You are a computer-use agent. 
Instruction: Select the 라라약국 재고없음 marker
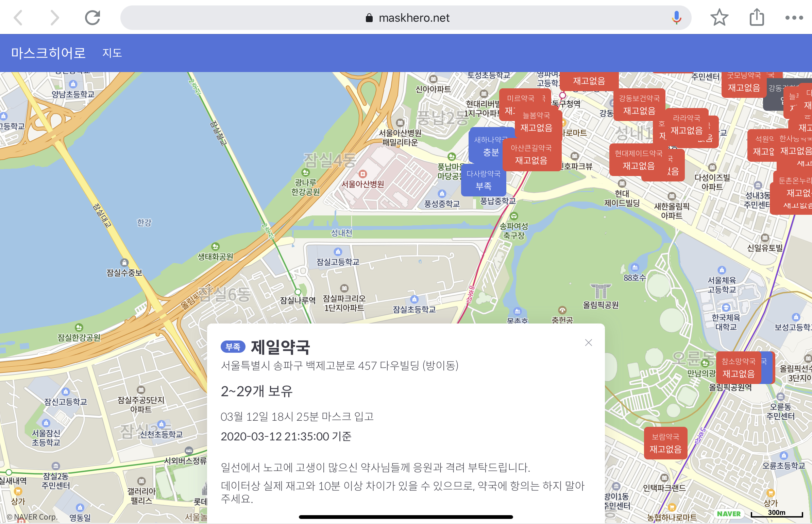[687, 124]
